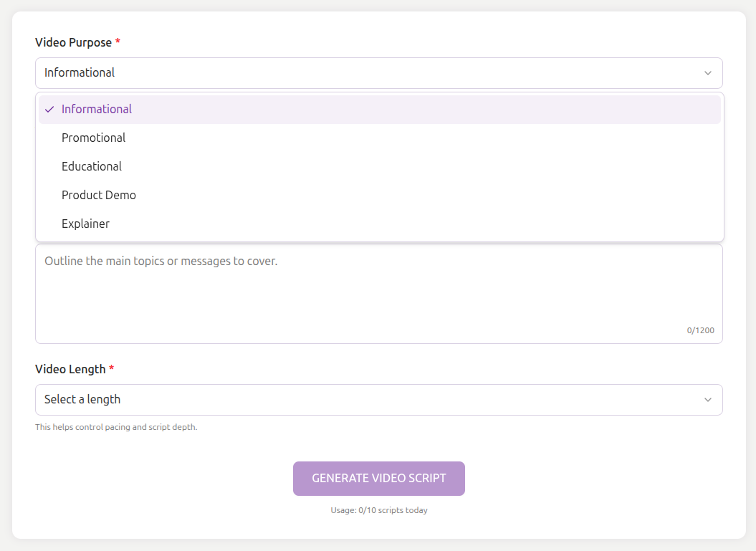Open the Video Length dropdown
Screen dimensions: 756x551
point(379,400)
